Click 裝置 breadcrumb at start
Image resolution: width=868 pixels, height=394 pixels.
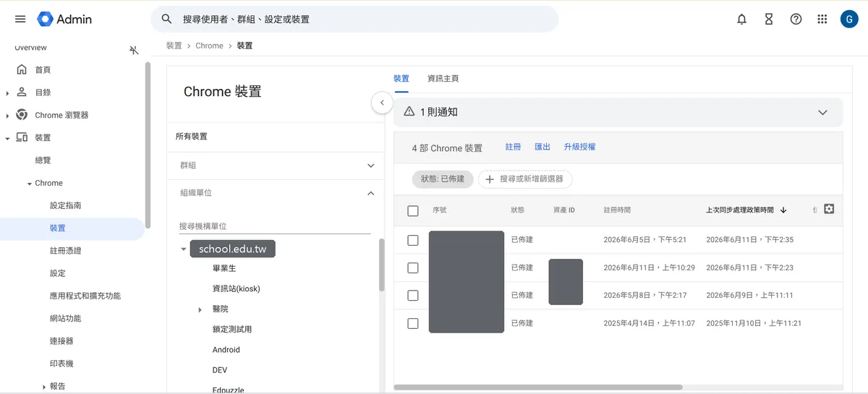[174, 46]
